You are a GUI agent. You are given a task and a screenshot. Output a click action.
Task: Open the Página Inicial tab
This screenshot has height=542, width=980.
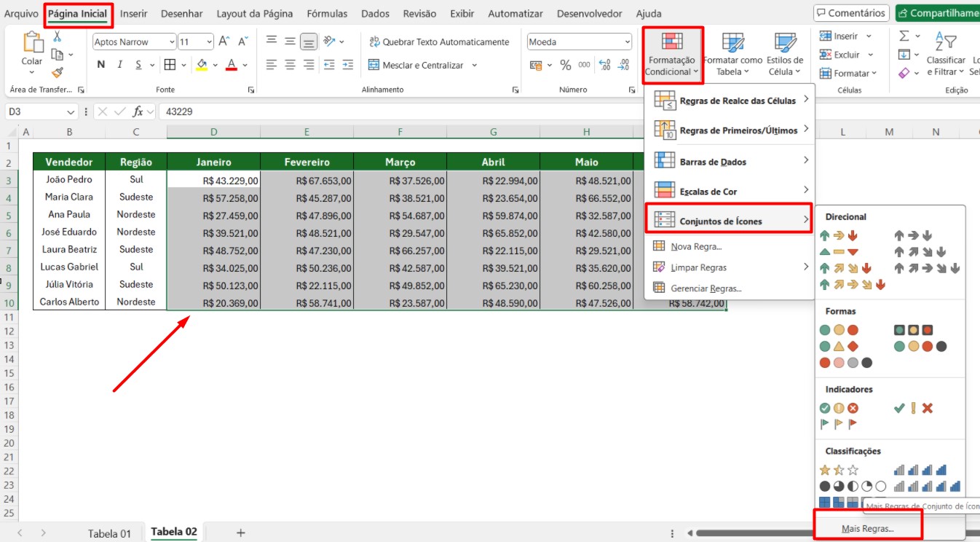[78, 14]
